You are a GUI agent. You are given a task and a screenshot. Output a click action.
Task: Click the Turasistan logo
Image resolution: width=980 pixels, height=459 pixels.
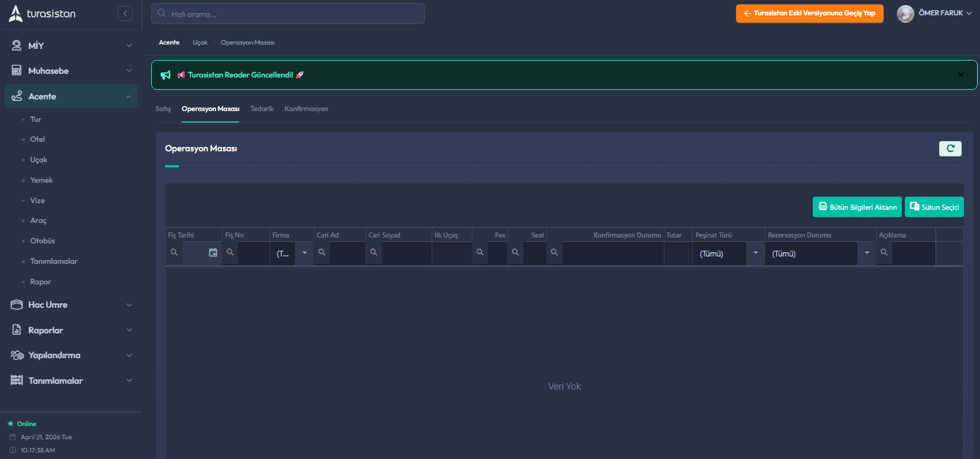pyautogui.click(x=42, y=14)
